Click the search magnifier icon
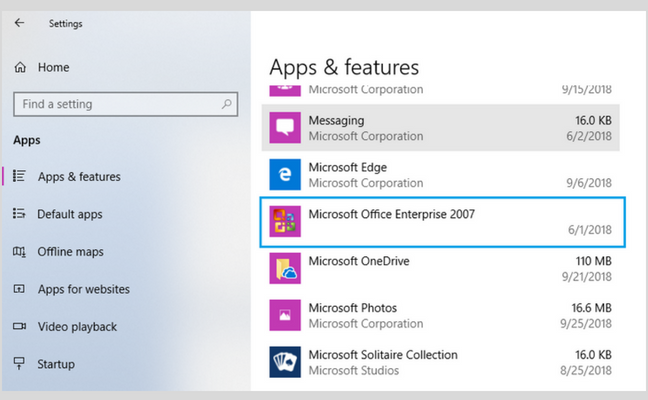The width and height of the screenshot is (648, 400). coord(226,104)
